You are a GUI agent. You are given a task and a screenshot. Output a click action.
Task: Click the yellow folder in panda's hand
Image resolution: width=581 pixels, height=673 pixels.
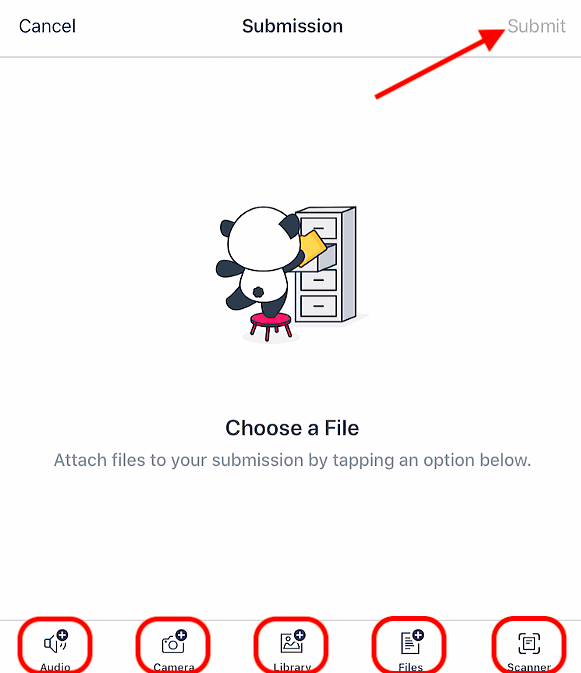click(x=312, y=248)
